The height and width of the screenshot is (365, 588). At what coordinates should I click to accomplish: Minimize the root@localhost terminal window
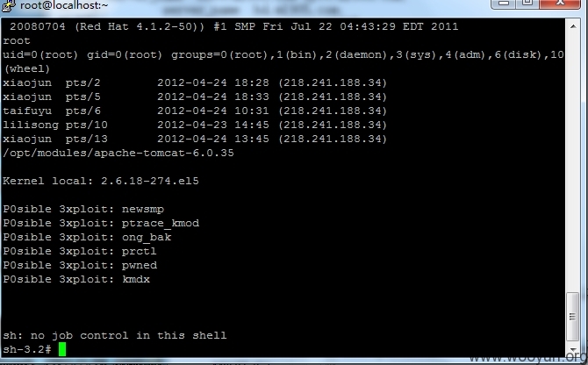[503, 3]
